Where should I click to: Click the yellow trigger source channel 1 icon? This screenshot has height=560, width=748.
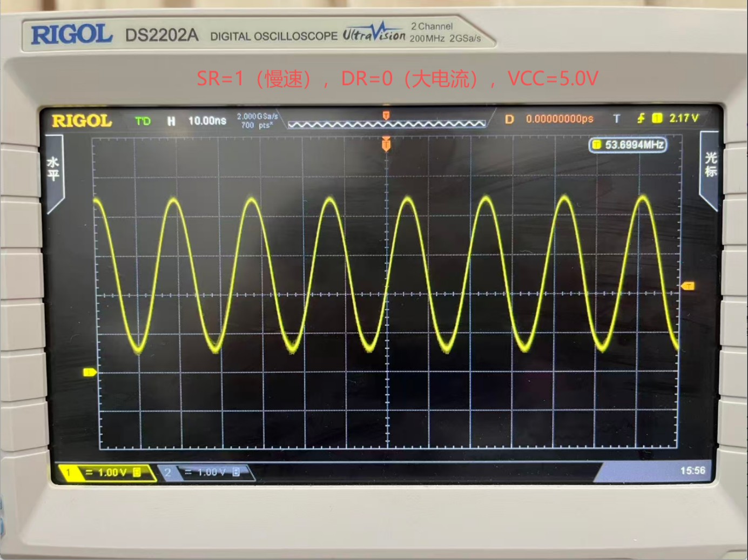(x=657, y=118)
